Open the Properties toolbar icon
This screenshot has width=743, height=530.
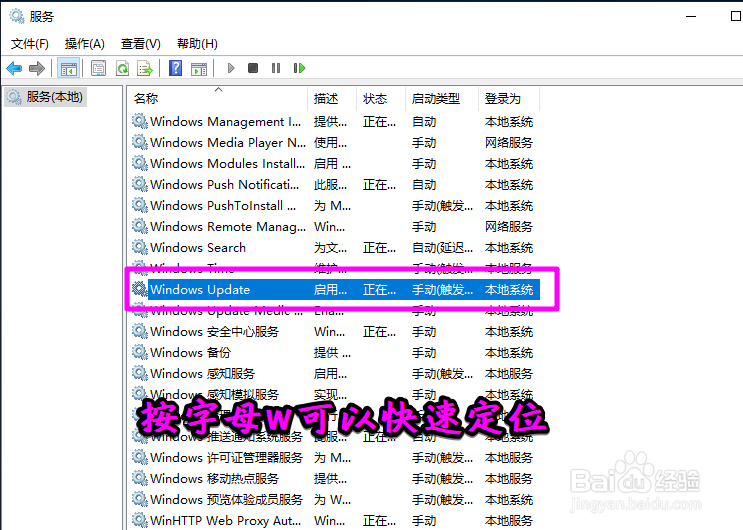tap(98, 68)
